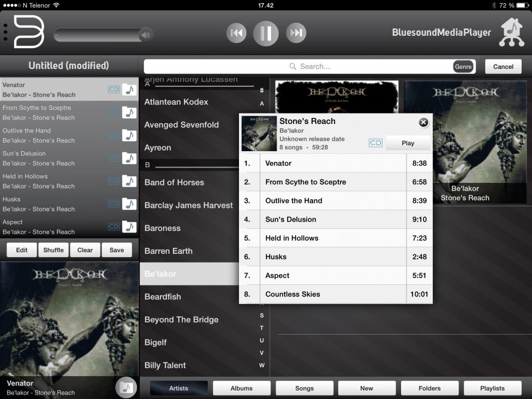Switch to the Playlists tab
The image size is (532, 399).
click(492, 388)
